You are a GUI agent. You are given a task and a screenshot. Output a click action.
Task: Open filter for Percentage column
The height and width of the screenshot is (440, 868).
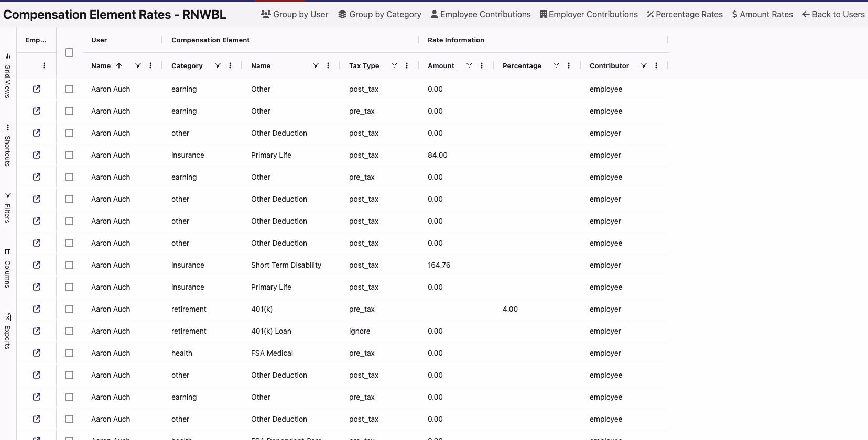click(556, 65)
